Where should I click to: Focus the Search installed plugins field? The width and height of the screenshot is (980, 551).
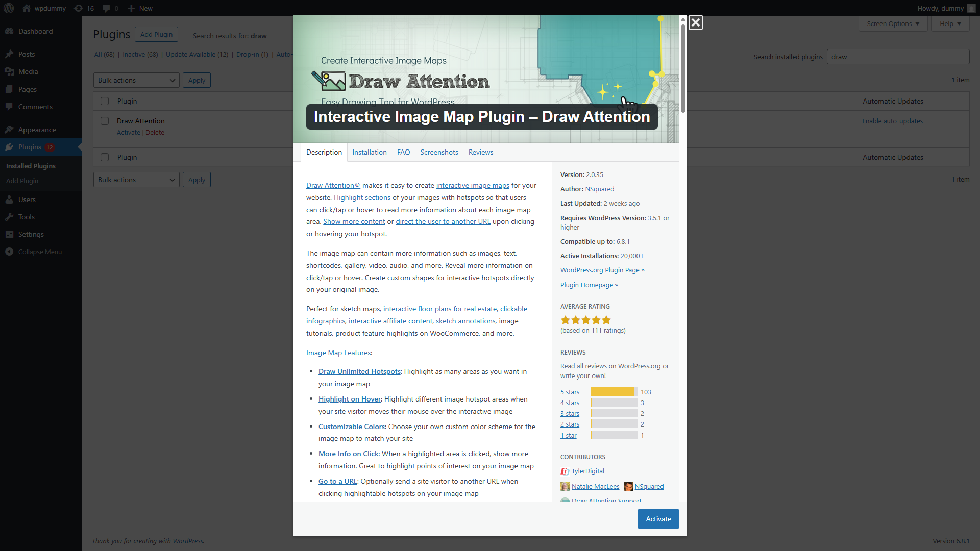click(x=898, y=57)
